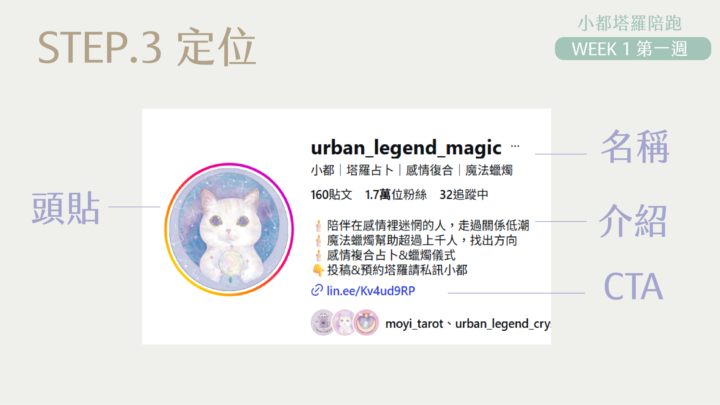Open the urban_legend_cry follower account
Screen dimensions: 720x405
click(x=503, y=324)
